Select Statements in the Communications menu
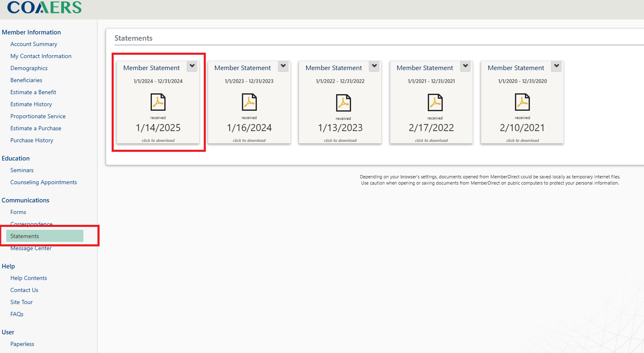 [x=24, y=236]
